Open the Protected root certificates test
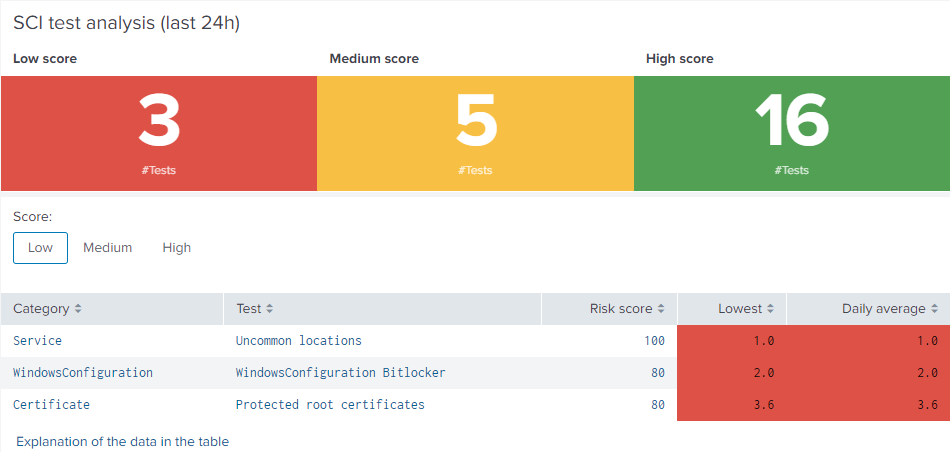This screenshot has width=950, height=452. click(330, 405)
